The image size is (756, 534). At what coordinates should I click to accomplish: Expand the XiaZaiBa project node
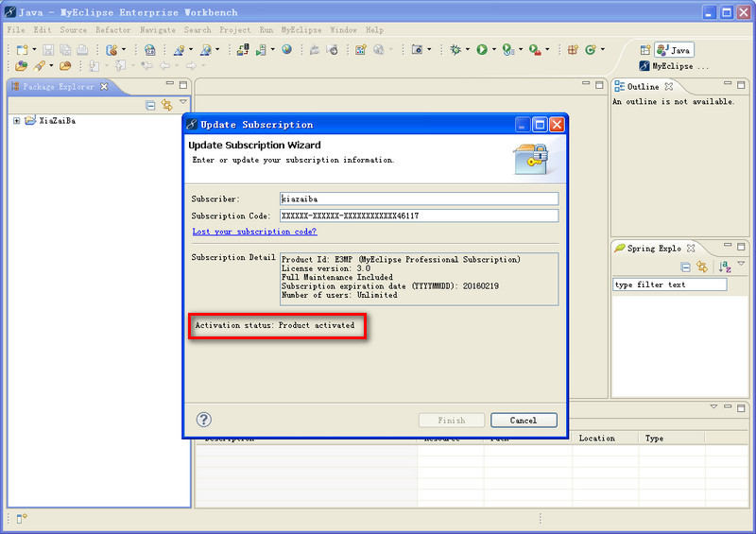pos(16,121)
